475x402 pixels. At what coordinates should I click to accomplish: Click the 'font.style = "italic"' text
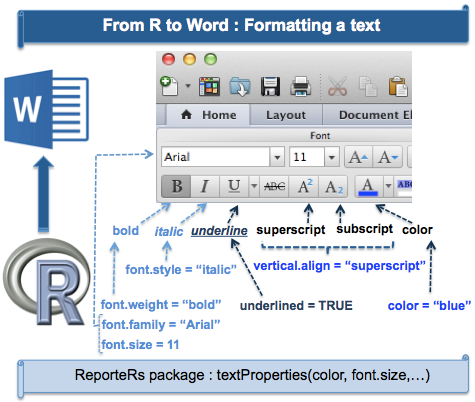(x=181, y=269)
